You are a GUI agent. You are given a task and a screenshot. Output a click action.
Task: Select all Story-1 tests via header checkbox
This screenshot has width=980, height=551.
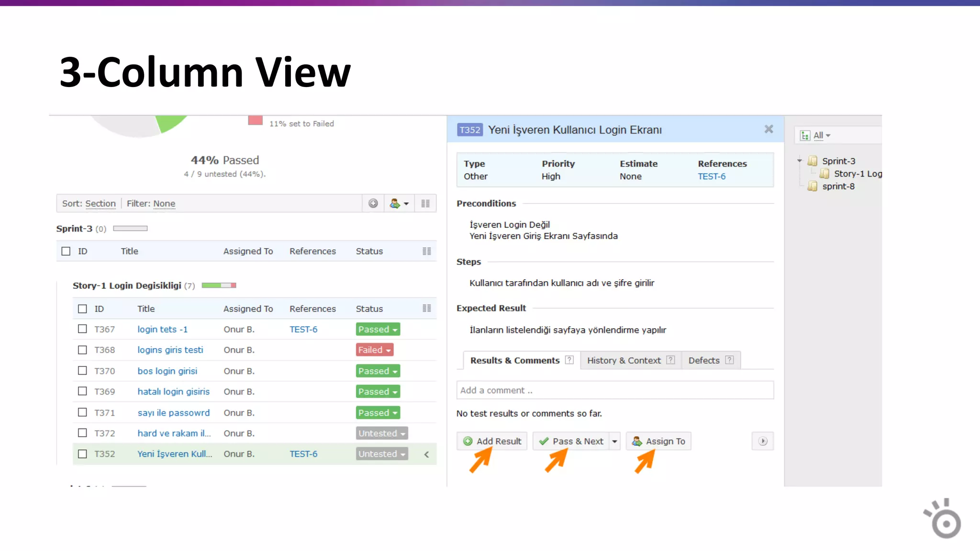pyautogui.click(x=82, y=309)
